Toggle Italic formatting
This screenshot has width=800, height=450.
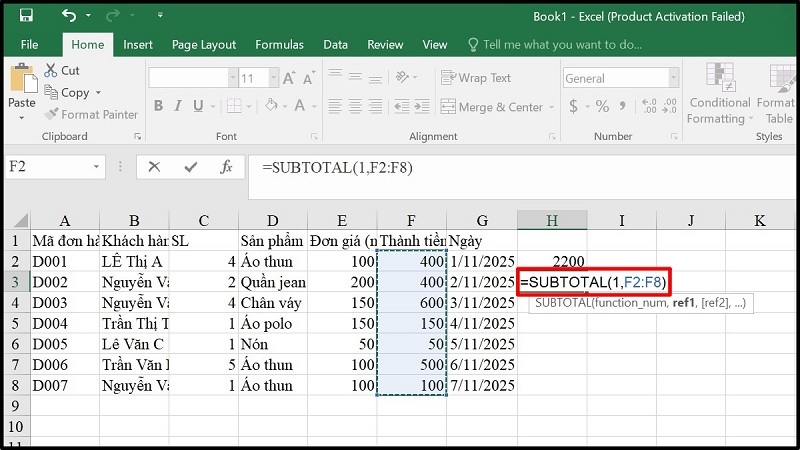coord(178,106)
